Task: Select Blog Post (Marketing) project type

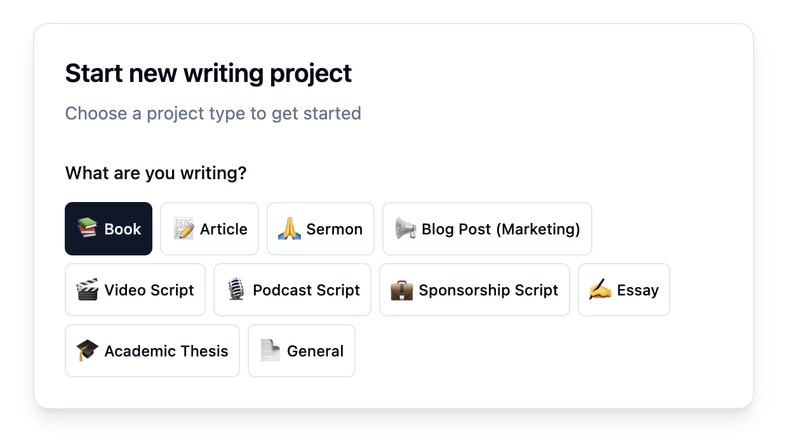Action: click(500, 229)
